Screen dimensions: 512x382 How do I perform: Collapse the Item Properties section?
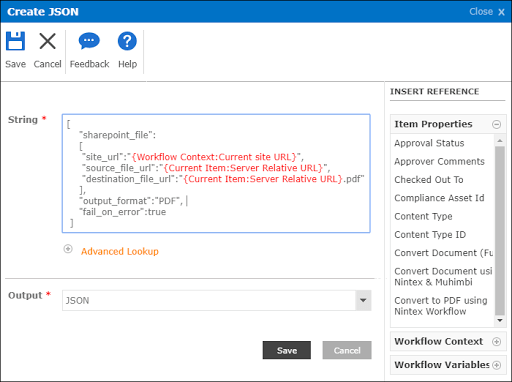[x=496, y=124]
